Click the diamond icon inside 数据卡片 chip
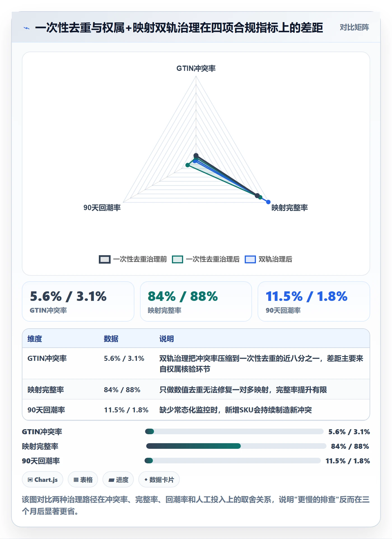Viewport: 392px width, 539px height. point(146,480)
